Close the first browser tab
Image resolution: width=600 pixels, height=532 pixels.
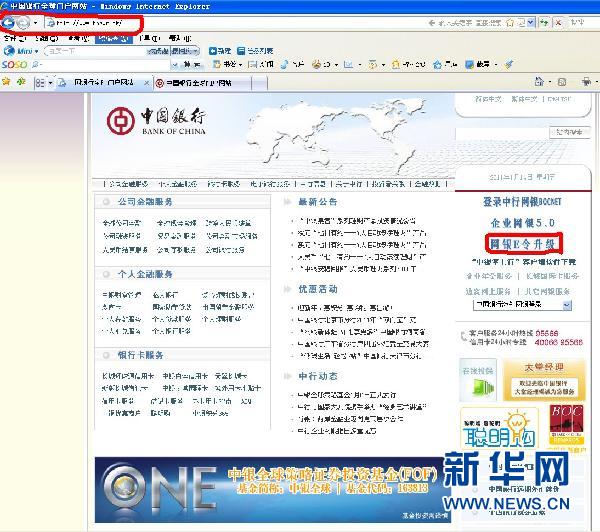coord(146,83)
